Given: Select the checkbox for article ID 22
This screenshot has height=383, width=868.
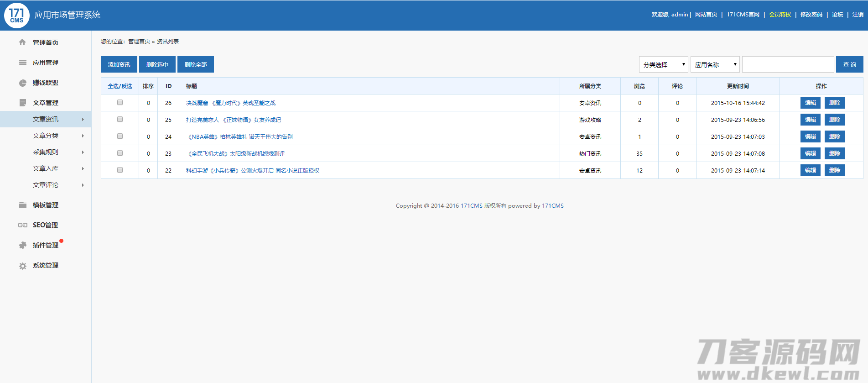Looking at the screenshot, I should click(120, 170).
